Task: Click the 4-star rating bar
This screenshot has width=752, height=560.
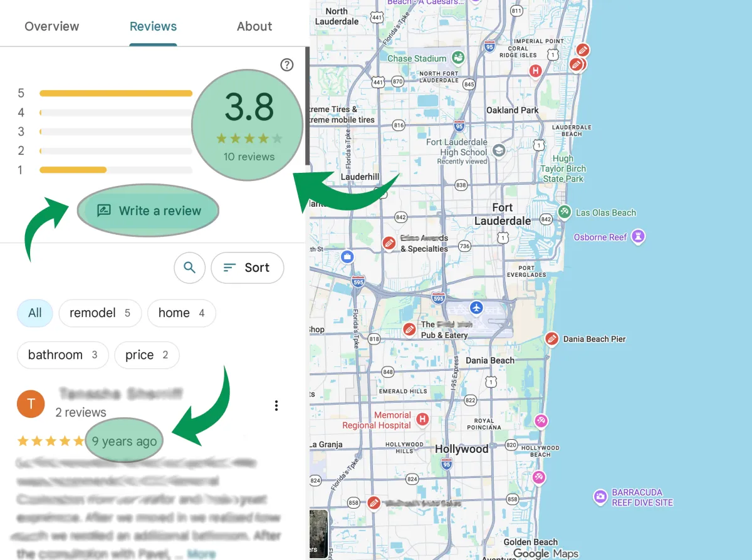Action: [x=116, y=113]
